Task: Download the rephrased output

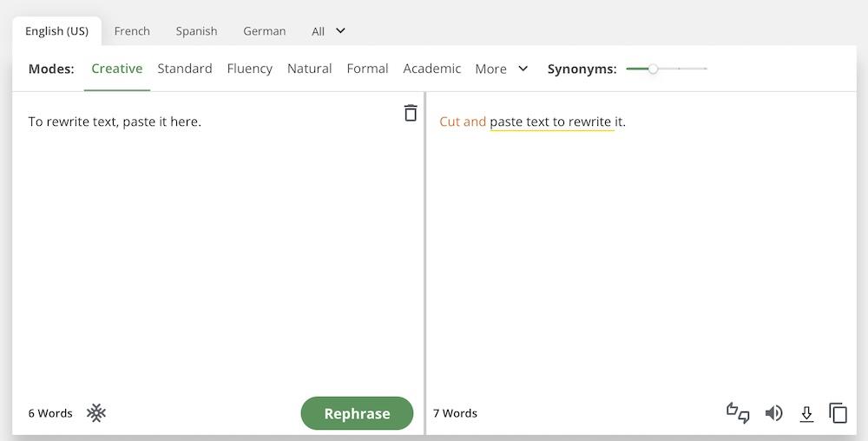Action: (x=806, y=413)
